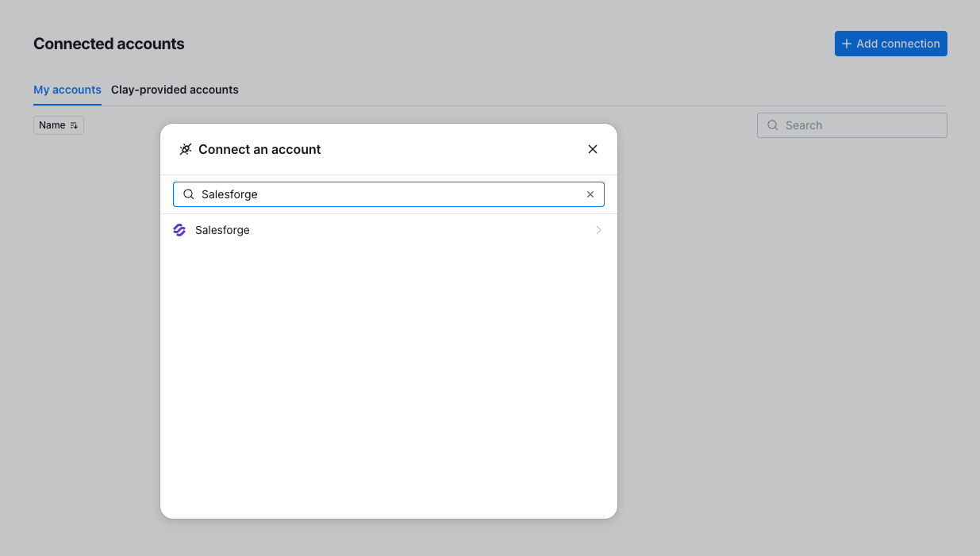Viewport: 980px width, 556px height.
Task: Click the Add connection button
Action: click(x=890, y=44)
